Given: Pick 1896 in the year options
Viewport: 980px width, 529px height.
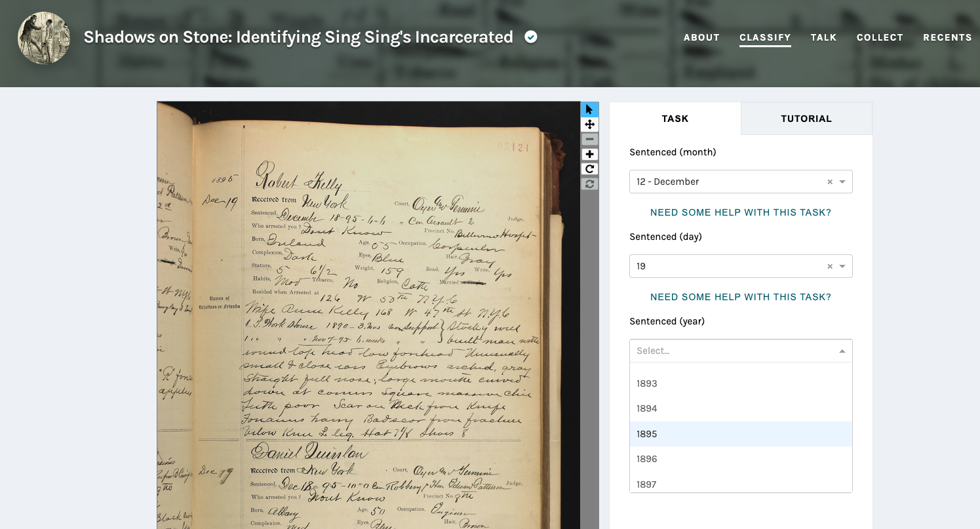Looking at the screenshot, I should pos(647,459).
